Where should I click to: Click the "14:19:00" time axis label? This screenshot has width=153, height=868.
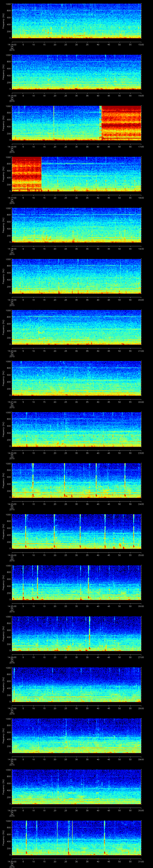coord(12,300)
